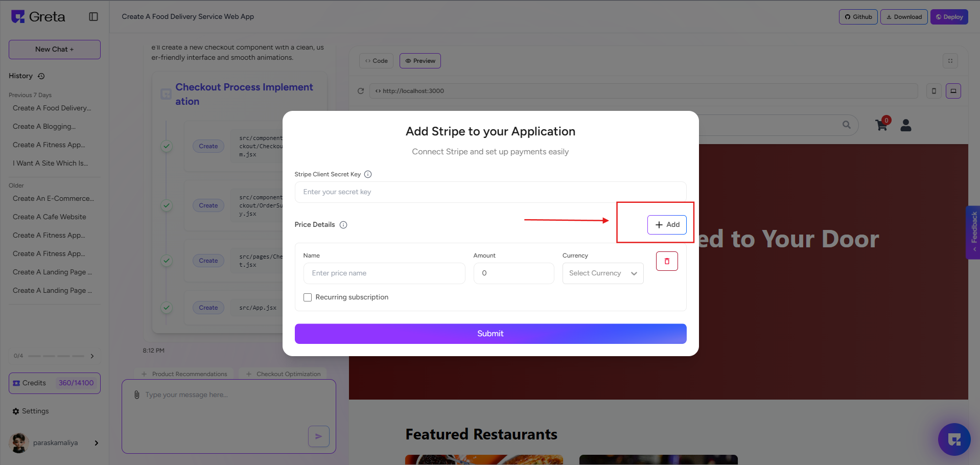Click the Greta logo icon
The width and height of the screenshot is (980, 465).
click(18, 17)
